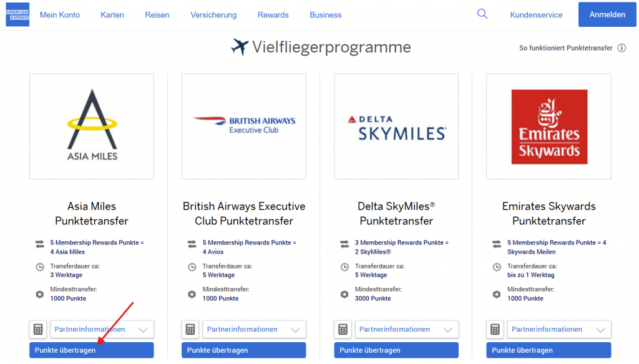Expand Asia Miles Partnerinformationen dropdown

pyautogui.click(x=102, y=329)
